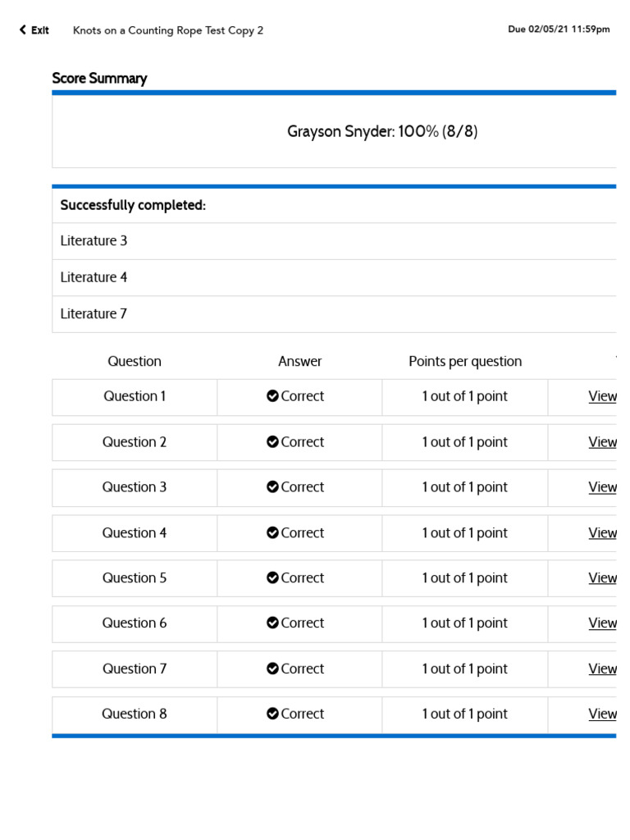
Task: Click the Answer column header
Action: pyautogui.click(x=300, y=362)
